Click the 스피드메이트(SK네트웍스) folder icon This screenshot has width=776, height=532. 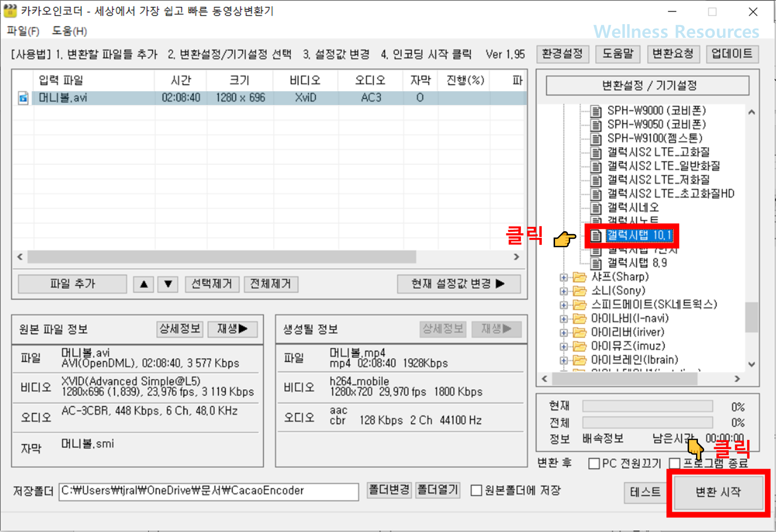(x=580, y=305)
